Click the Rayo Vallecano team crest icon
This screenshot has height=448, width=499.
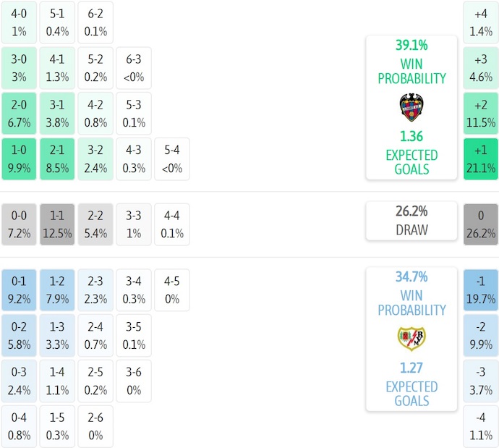[411, 339]
